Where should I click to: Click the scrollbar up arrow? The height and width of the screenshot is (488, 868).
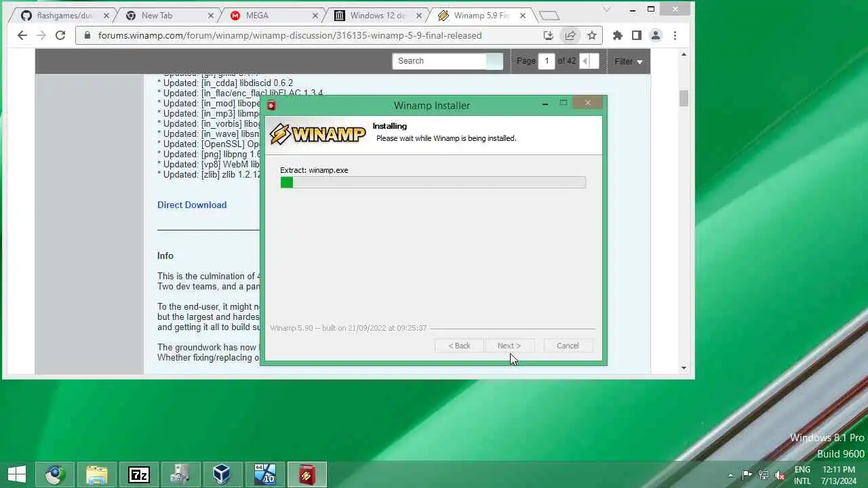pos(684,54)
